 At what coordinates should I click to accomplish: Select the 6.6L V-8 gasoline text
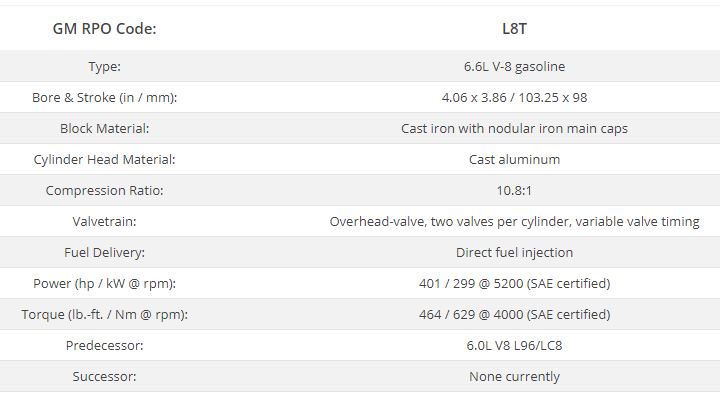pos(514,67)
